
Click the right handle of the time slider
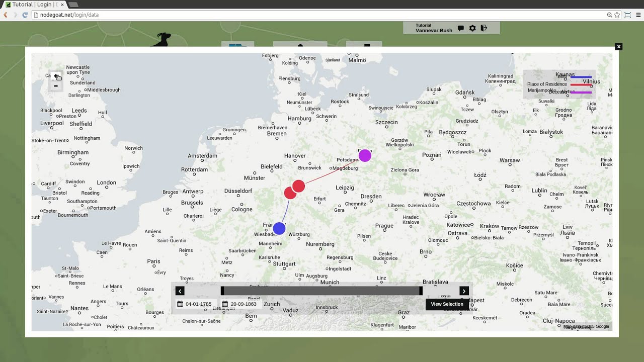pyautogui.click(x=421, y=291)
